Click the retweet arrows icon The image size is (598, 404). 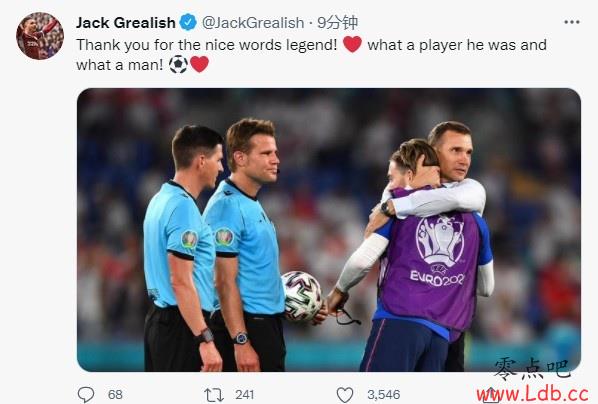pyautogui.click(x=214, y=394)
